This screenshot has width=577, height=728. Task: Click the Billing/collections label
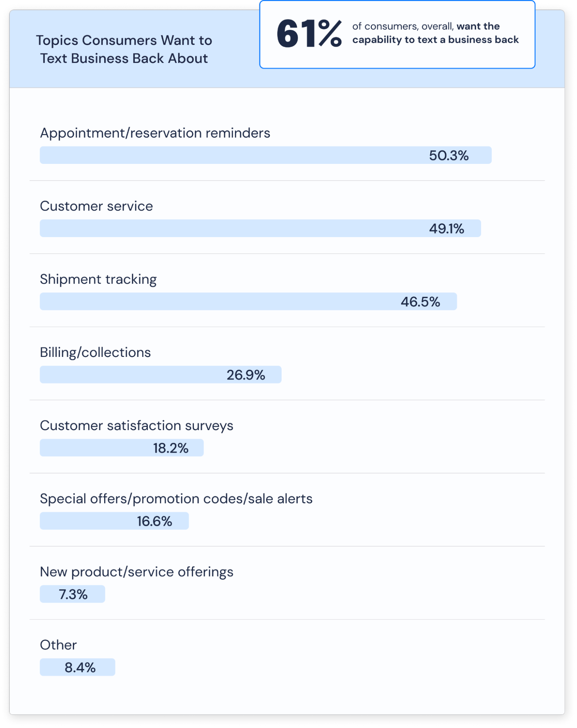(x=95, y=353)
